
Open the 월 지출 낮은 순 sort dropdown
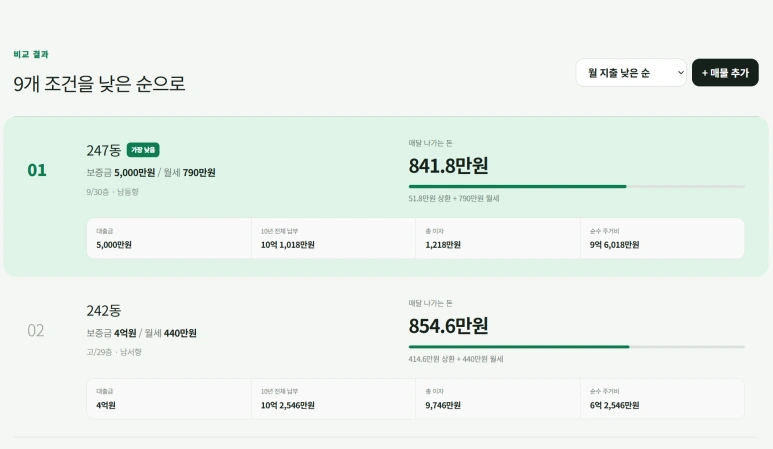coord(631,72)
